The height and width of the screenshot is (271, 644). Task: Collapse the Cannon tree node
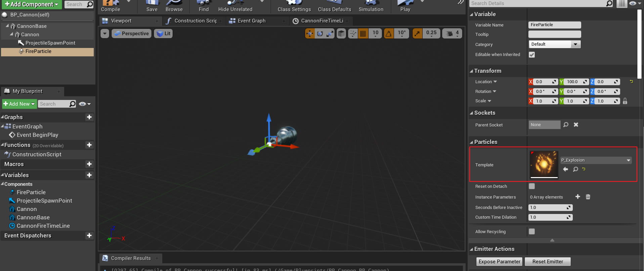pos(11,34)
